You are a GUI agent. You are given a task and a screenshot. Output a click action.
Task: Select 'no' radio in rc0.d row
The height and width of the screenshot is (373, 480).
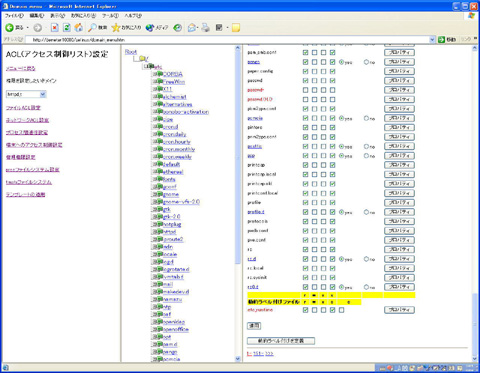pos(366,287)
